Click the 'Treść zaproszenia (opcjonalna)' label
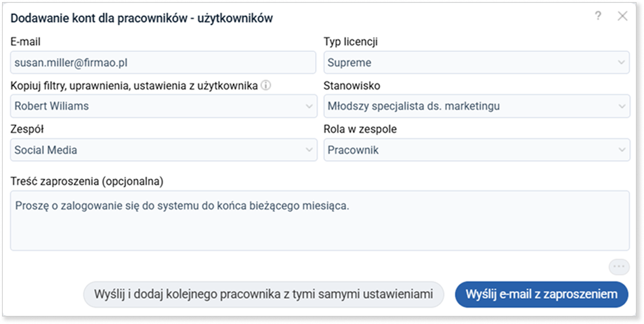644x324 pixels. (87, 182)
